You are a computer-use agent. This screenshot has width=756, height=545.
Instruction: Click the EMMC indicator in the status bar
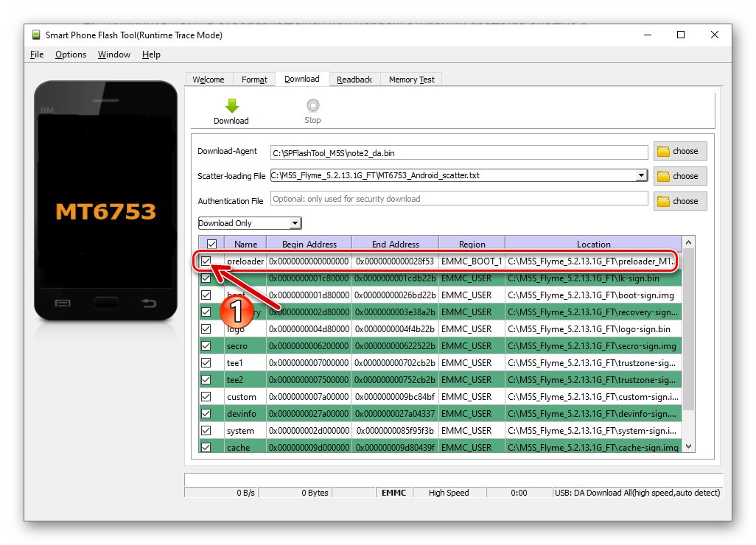click(394, 493)
